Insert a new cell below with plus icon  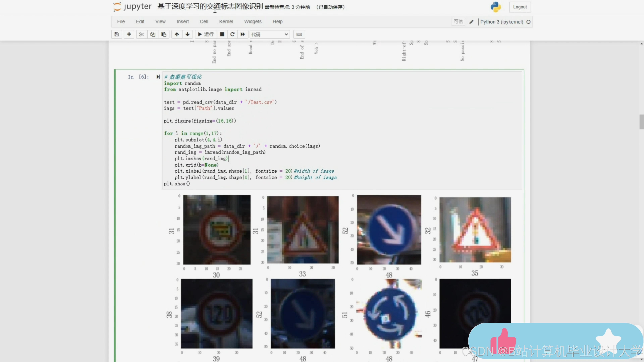point(129,34)
